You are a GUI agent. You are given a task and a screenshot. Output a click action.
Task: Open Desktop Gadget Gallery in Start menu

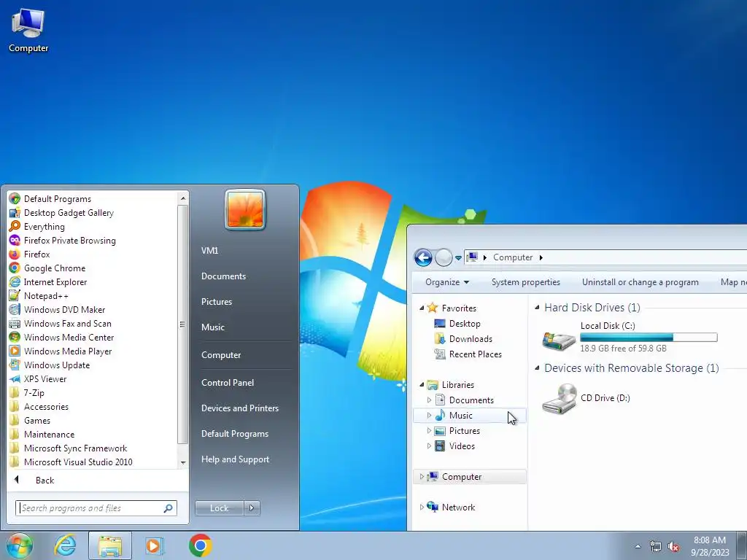(x=69, y=213)
